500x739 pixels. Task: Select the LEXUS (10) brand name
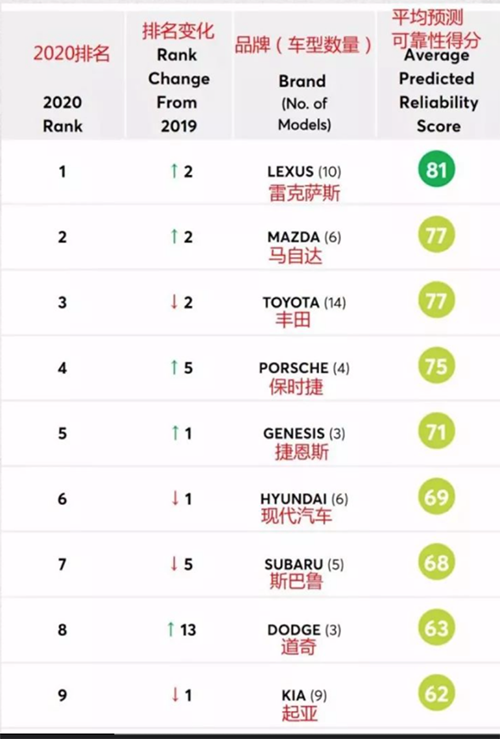(x=304, y=172)
